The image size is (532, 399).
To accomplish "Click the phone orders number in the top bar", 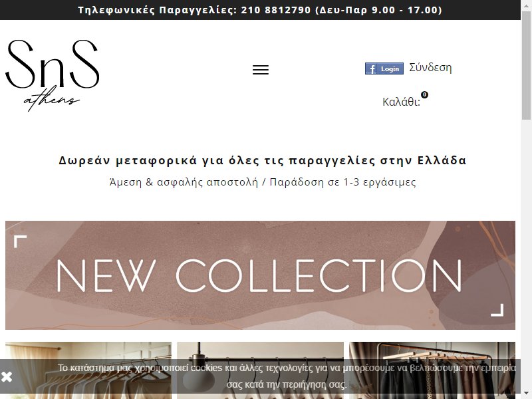I will tap(276, 10).
